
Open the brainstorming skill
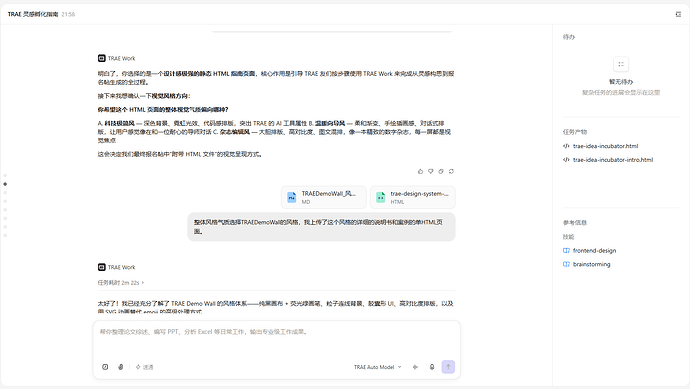(591, 264)
